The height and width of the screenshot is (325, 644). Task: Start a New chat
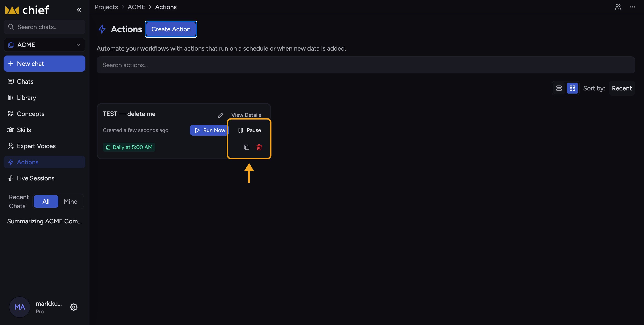(44, 64)
